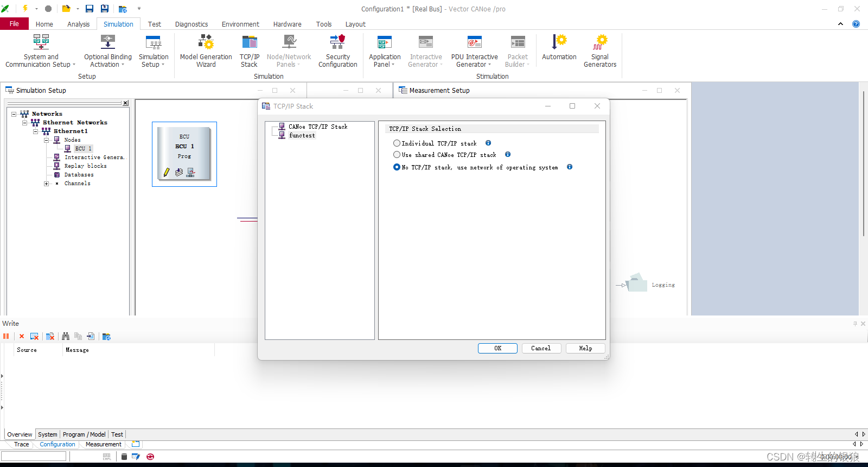Screen dimensions: 868x467
Task: Open dropdown arrow next to lightning start icon
Action: pyautogui.click(x=36, y=9)
